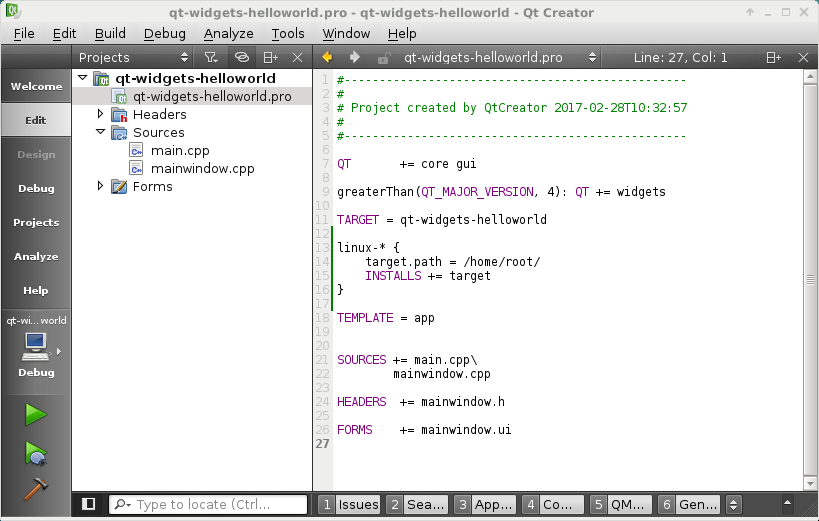Click the editor vertical scrollbar handle

point(810,280)
